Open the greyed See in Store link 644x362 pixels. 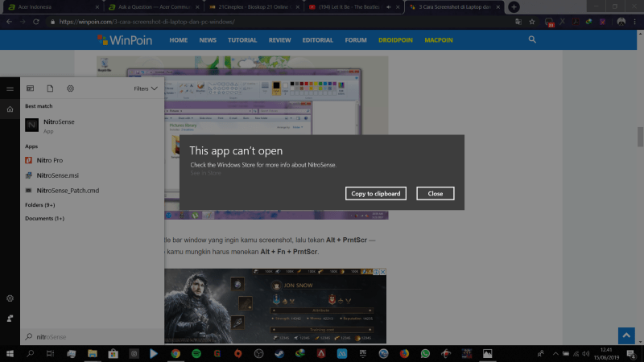[206, 173]
